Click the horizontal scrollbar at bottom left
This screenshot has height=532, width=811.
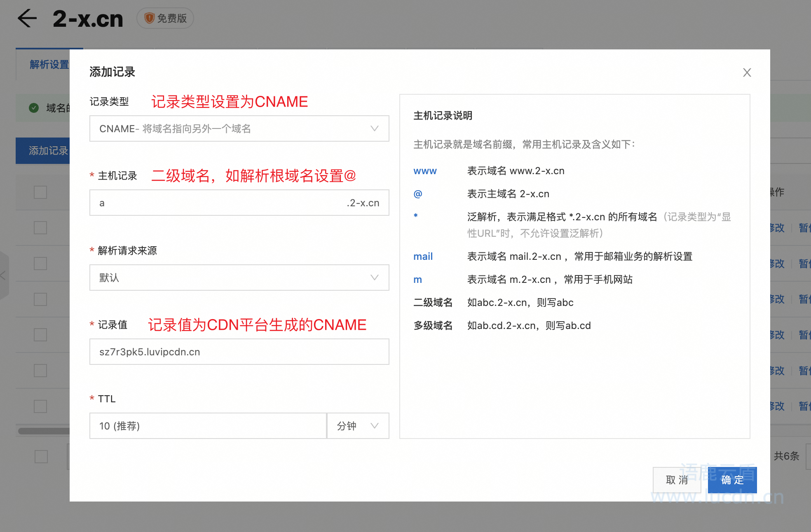(x=43, y=431)
